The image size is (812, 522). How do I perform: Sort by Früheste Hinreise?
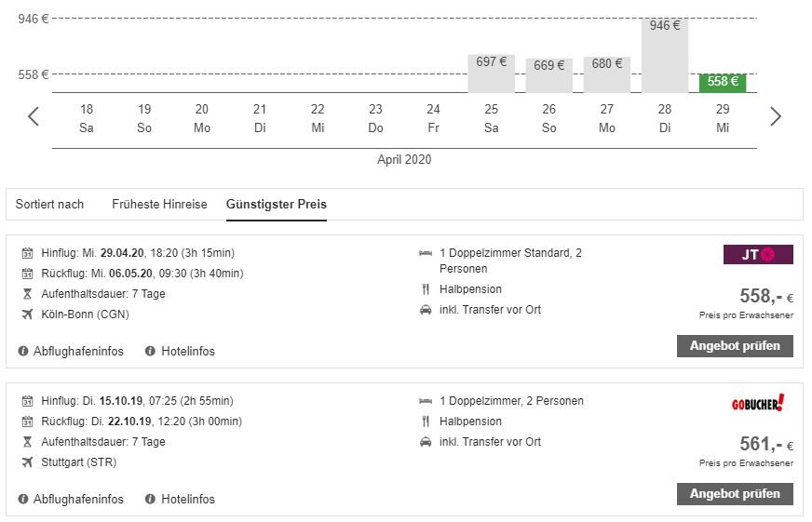click(x=159, y=204)
